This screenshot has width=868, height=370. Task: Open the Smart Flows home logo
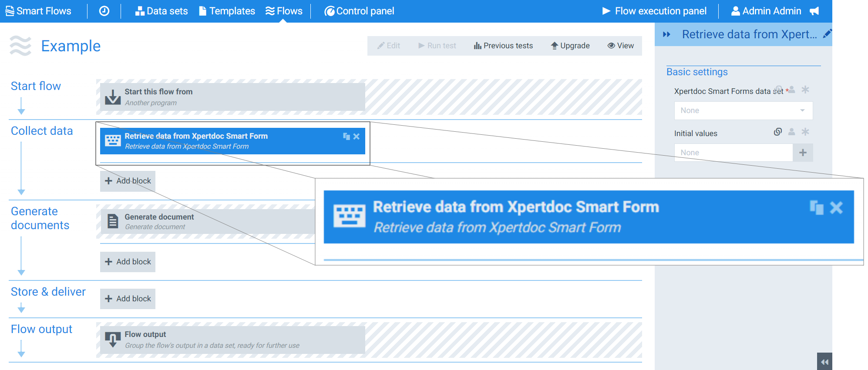click(x=38, y=11)
